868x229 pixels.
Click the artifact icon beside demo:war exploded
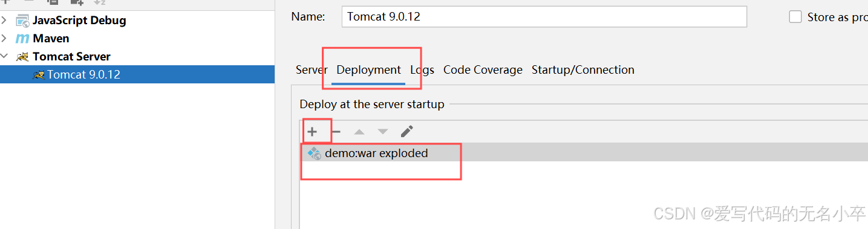tap(314, 153)
